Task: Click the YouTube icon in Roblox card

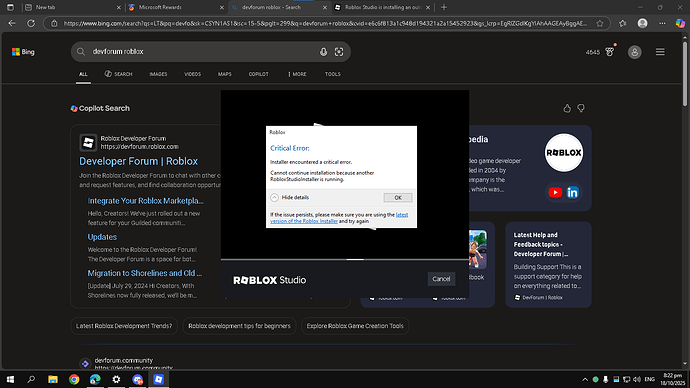Action: (x=555, y=192)
